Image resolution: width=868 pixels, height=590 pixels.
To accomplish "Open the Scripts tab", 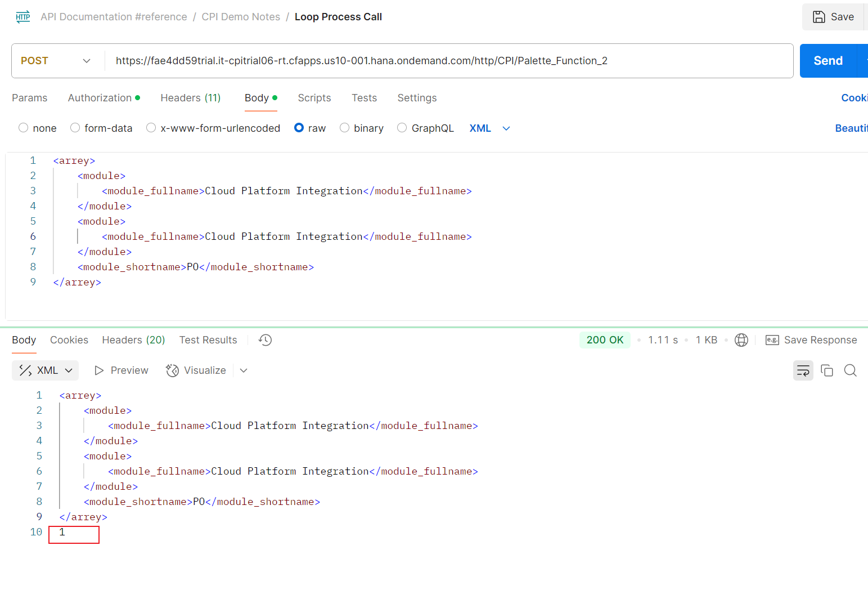I will click(x=314, y=98).
